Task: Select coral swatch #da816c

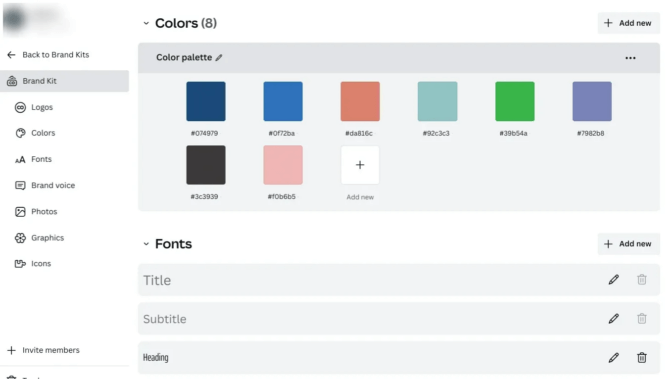Action: click(x=360, y=101)
